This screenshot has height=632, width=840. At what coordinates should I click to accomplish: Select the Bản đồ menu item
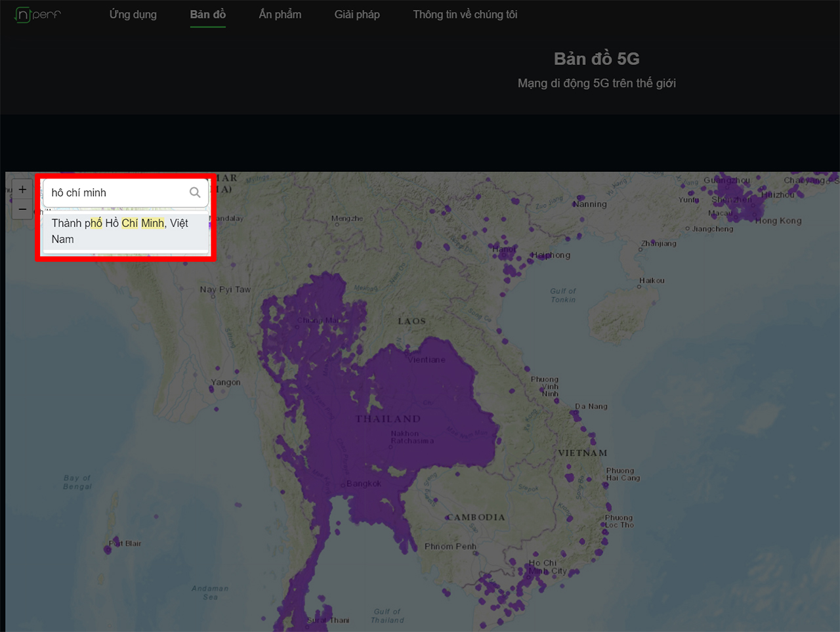[207, 14]
